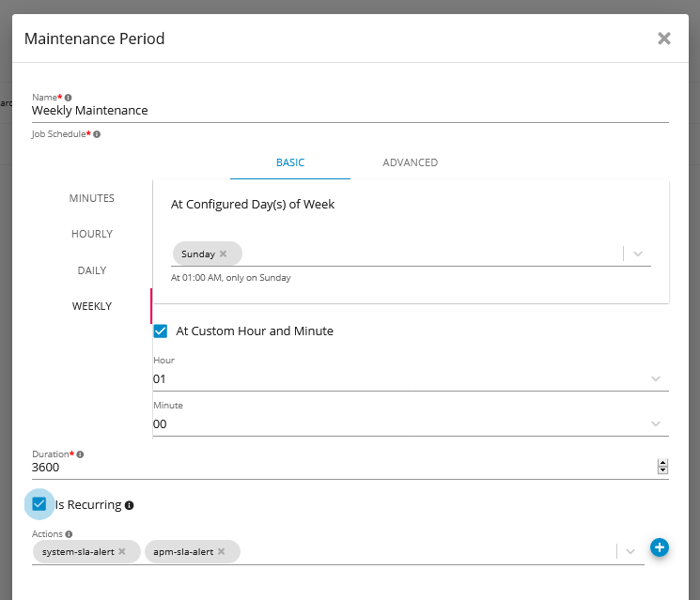The image size is (700, 600).
Task: Click info icon beside Duration label
Action: (x=80, y=454)
